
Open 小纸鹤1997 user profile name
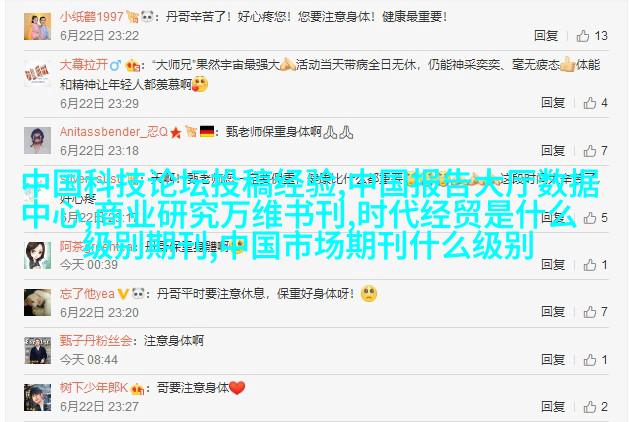click(92, 16)
